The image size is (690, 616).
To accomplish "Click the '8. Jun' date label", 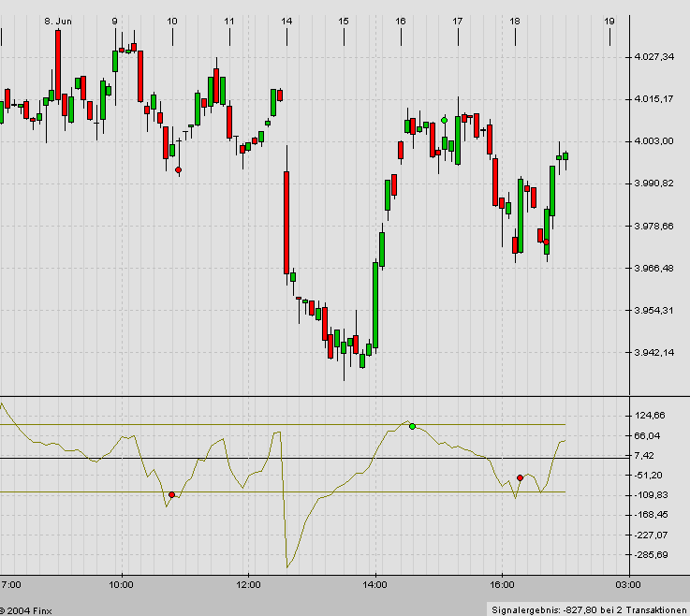I will click(x=57, y=21).
